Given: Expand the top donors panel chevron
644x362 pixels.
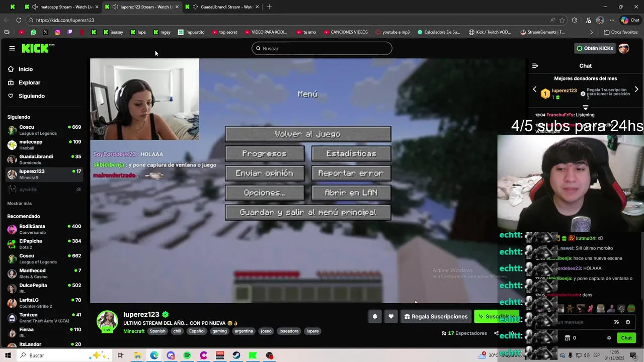Looking at the screenshot, I should 586,107.
